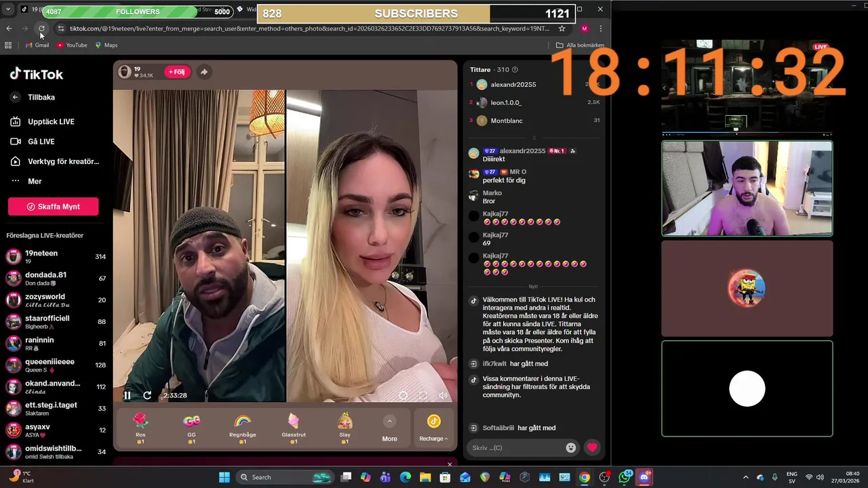The width and height of the screenshot is (868, 488).
Task: Expand the top viewers list chevron
Action: point(534,138)
